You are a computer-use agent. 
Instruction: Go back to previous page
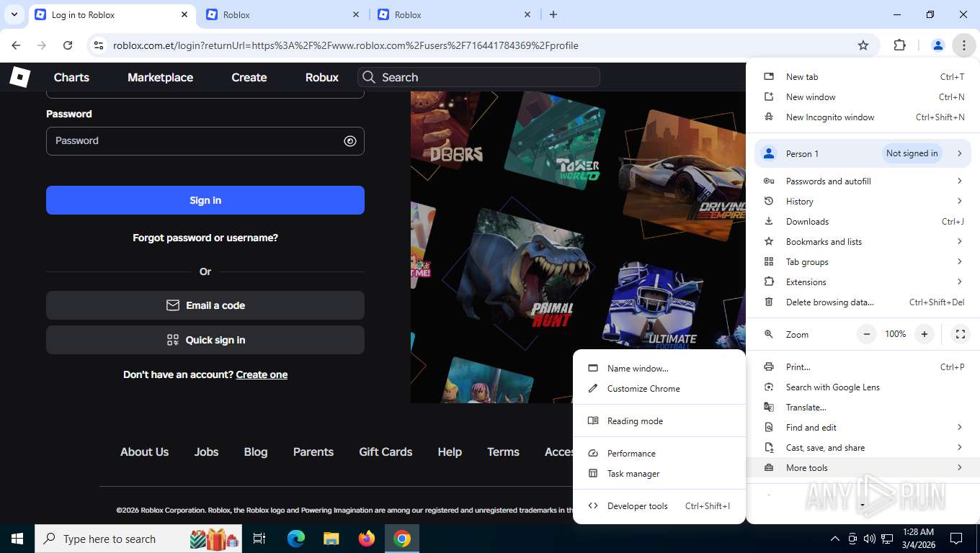coord(16,45)
